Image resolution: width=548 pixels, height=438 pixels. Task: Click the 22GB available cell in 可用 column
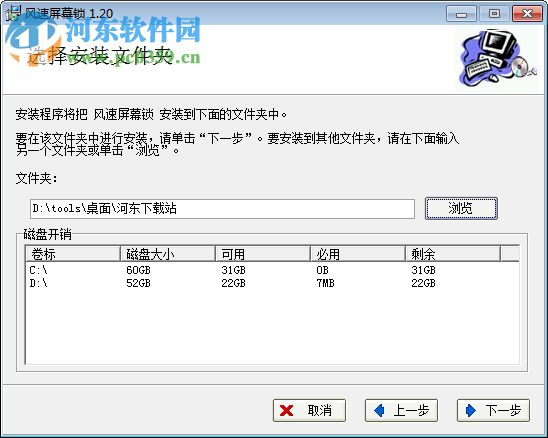(x=233, y=283)
